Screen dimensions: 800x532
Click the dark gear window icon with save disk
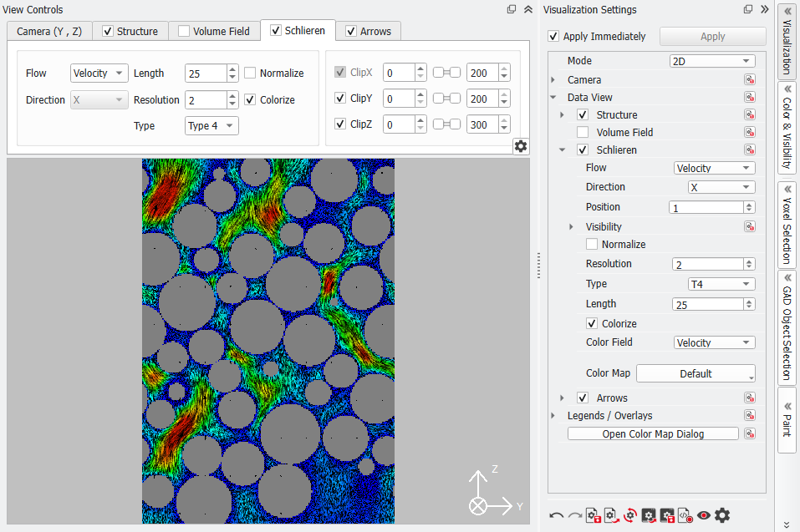(667, 515)
